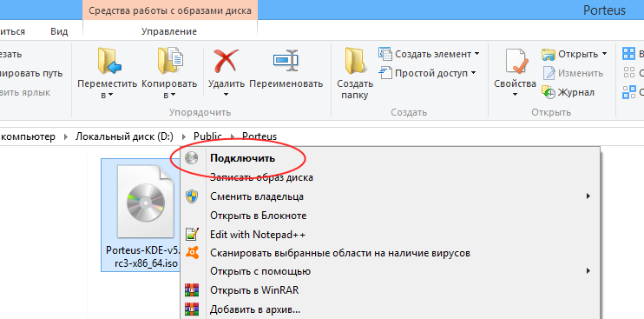Switch to the Вид ribbon tab
Screen dimensions: 644x319
tap(59, 31)
